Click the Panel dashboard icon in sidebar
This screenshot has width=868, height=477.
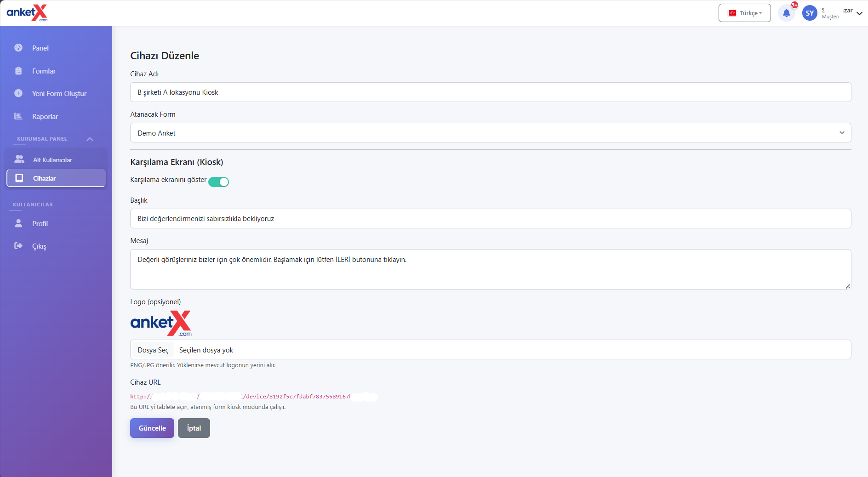[18, 48]
